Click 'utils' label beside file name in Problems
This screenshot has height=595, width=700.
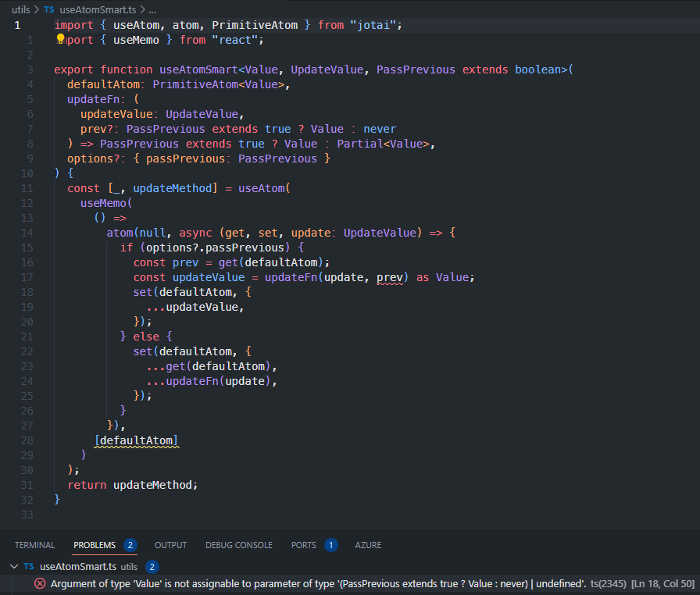pos(129,566)
